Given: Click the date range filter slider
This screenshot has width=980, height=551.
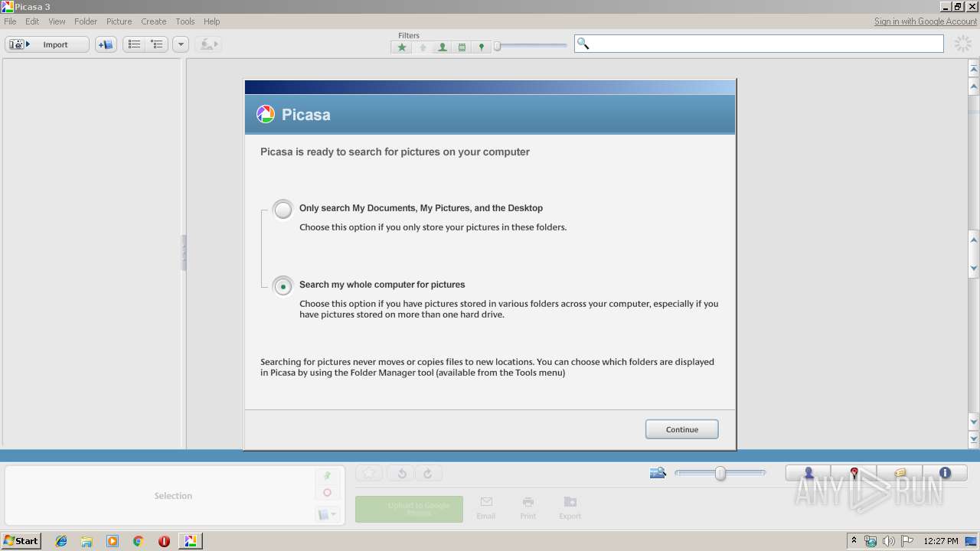Looking at the screenshot, I should click(531, 47).
